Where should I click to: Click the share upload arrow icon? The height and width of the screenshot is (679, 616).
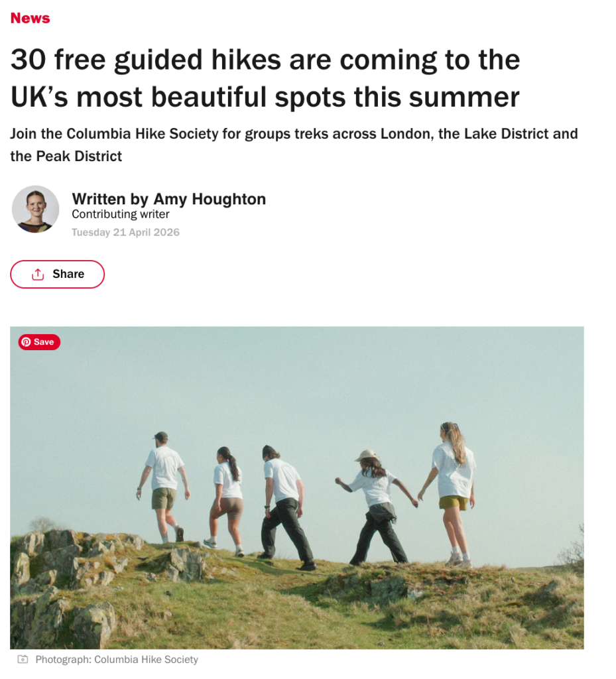pyautogui.click(x=38, y=275)
